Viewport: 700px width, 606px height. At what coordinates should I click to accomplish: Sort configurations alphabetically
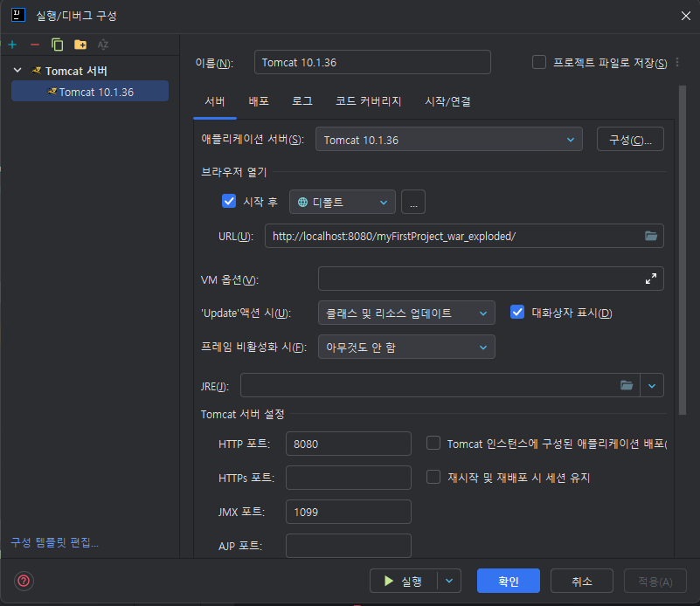pyautogui.click(x=103, y=45)
